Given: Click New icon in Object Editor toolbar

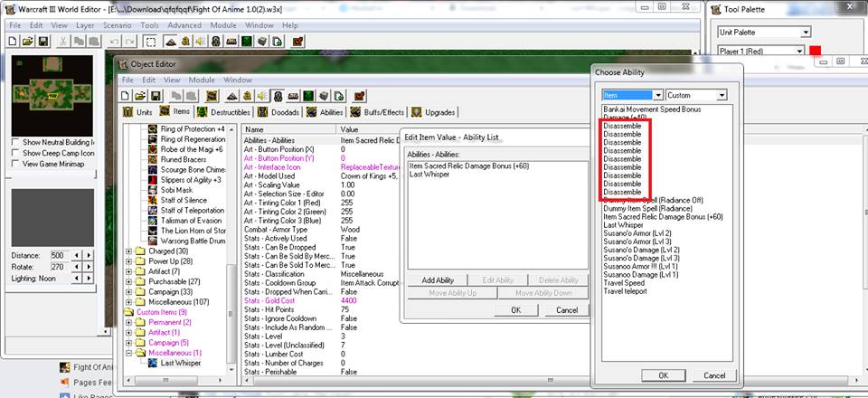Looking at the screenshot, I should (125, 95).
